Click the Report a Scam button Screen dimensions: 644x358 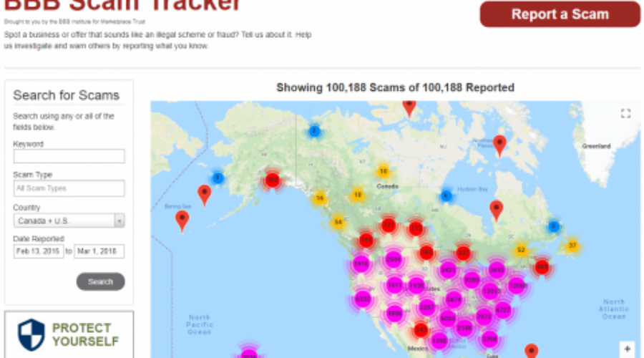coord(560,14)
